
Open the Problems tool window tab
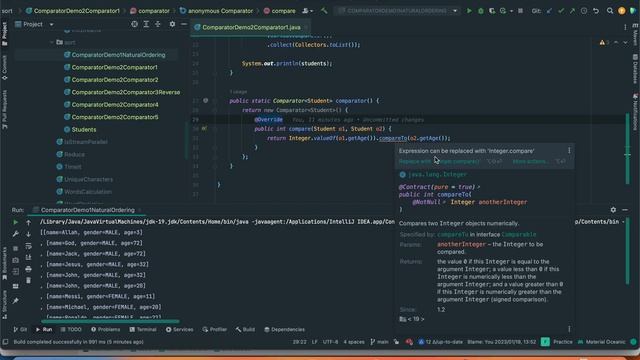[105, 329]
